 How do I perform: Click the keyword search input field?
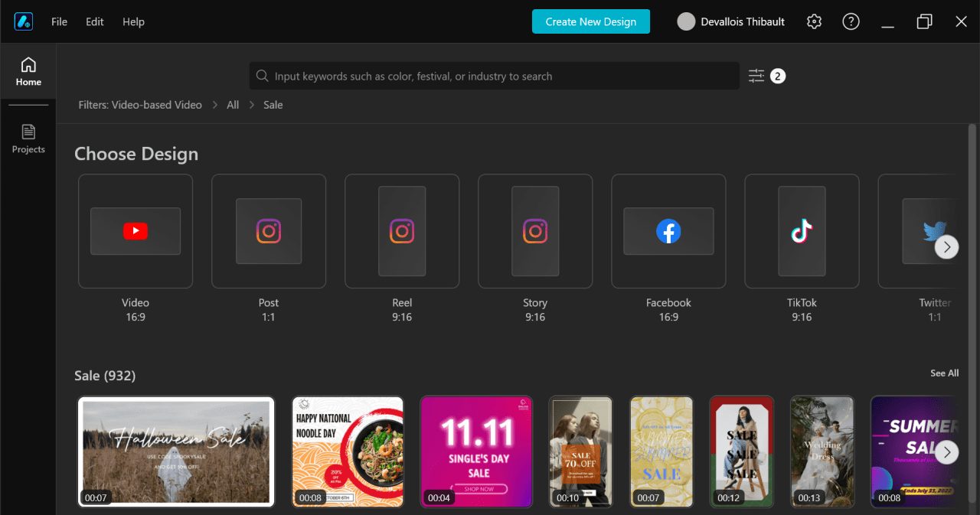point(495,76)
